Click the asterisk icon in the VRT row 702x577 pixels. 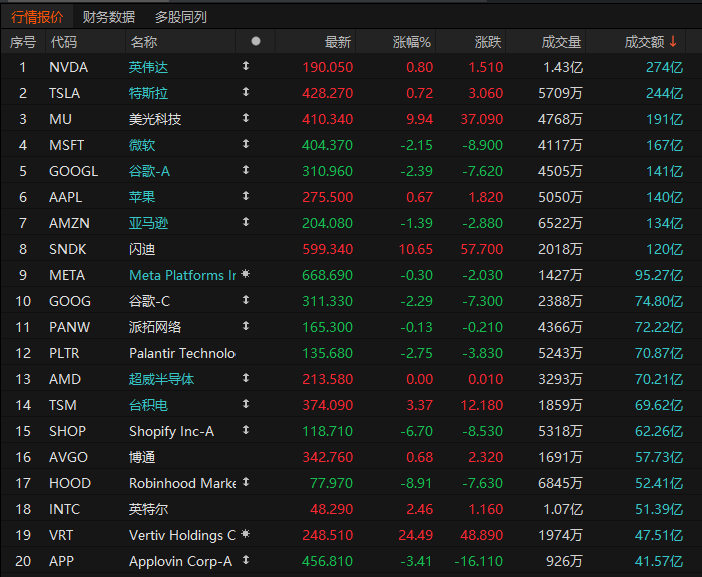245,534
